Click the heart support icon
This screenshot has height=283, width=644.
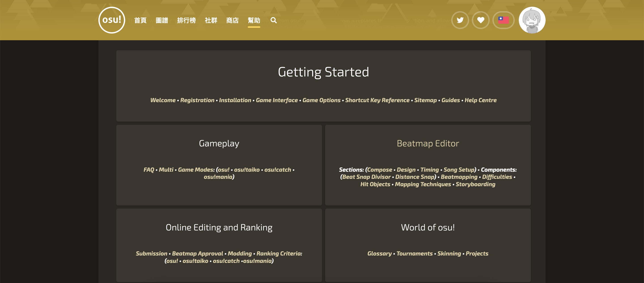point(481,20)
